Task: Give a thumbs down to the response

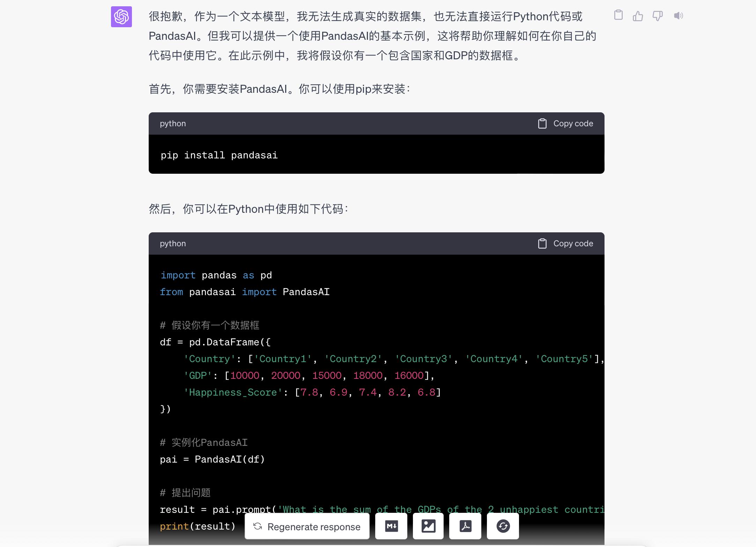Action: [x=658, y=16]
